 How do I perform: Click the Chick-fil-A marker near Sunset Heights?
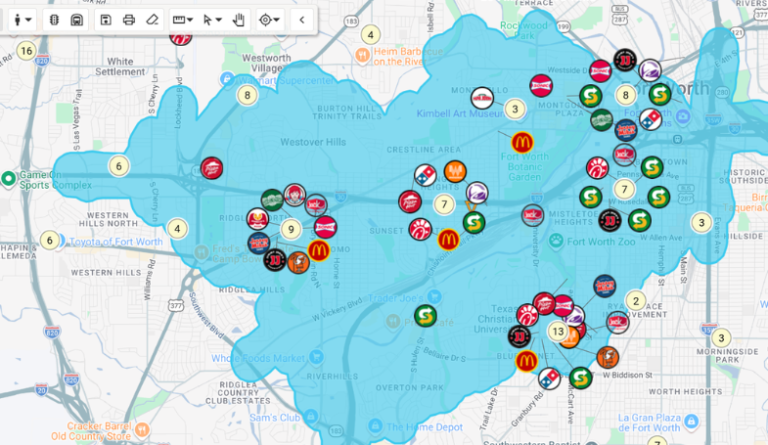click(420, 230)
